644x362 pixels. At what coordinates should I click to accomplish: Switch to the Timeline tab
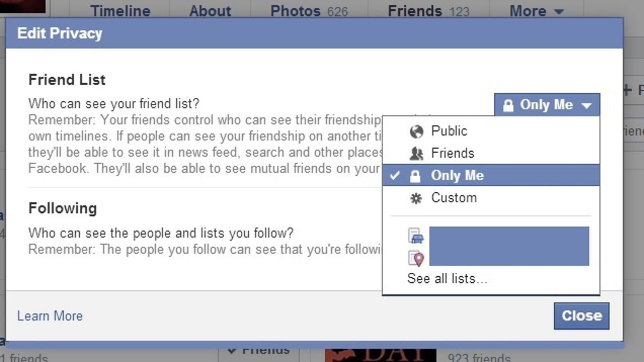click(120, 11)
